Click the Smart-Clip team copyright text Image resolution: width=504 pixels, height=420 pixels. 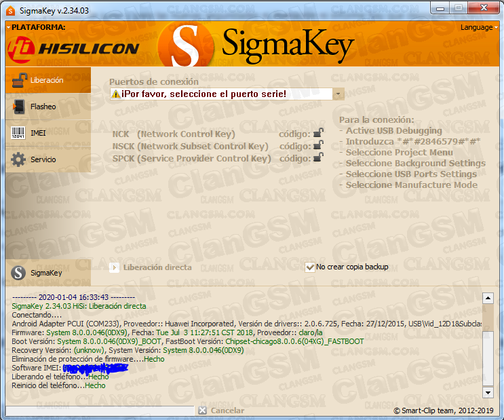pos(444,411)
